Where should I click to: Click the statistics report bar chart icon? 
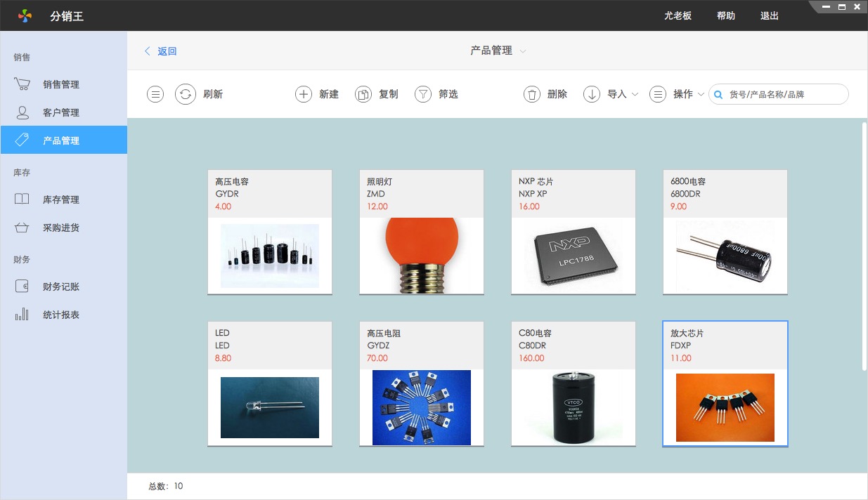coord(22,315)
